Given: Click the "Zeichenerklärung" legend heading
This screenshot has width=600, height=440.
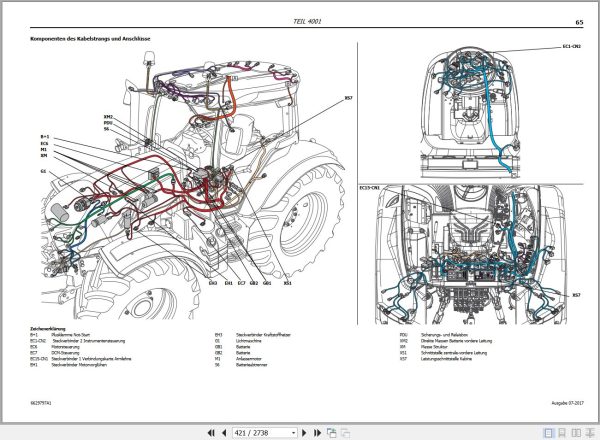Looking at the screenshot, I should (48, 329).
